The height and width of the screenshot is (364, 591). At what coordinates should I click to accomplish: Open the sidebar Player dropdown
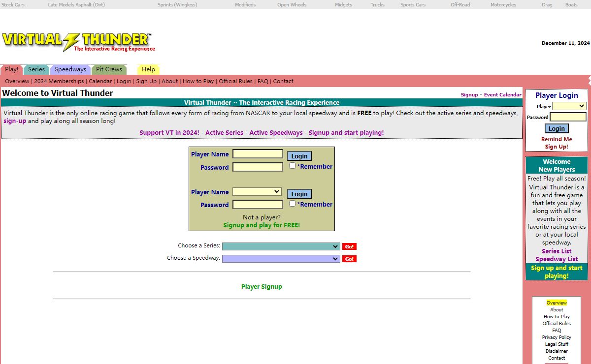coord(569,106)
